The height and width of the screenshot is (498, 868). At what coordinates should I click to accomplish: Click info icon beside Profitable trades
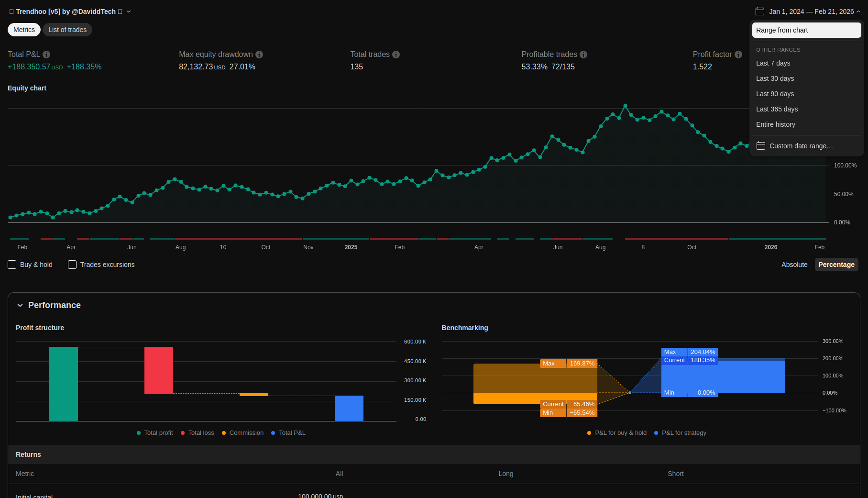[x=583, y=55]
